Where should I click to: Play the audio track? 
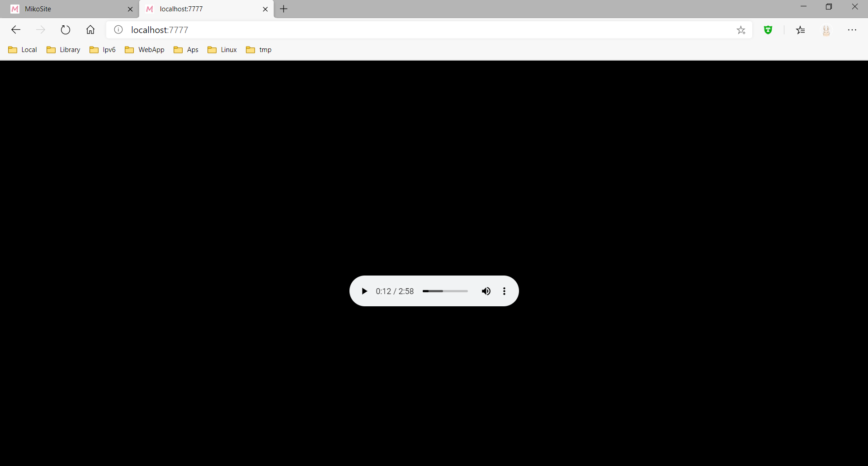[364, 291]
